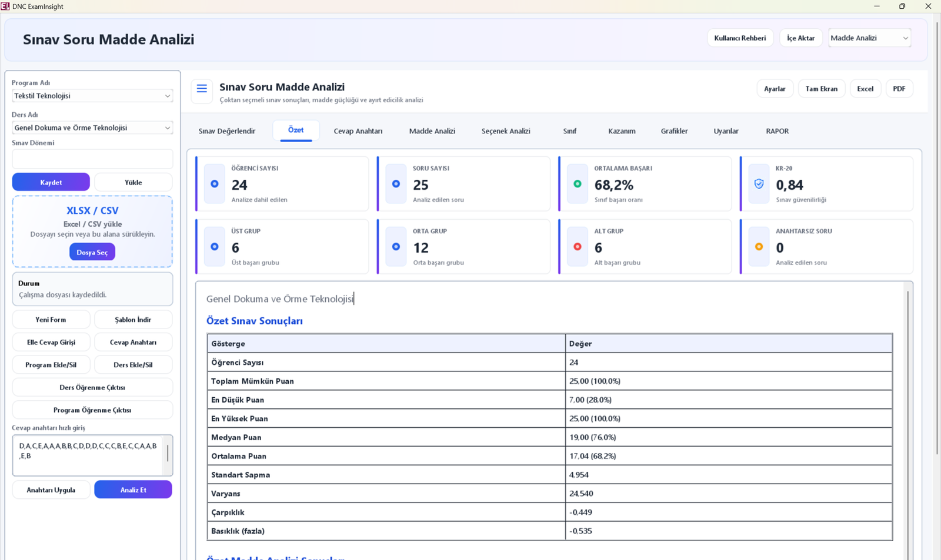
Task: Select the "Medyan Puan" table cell
Action: coord(386,437)
